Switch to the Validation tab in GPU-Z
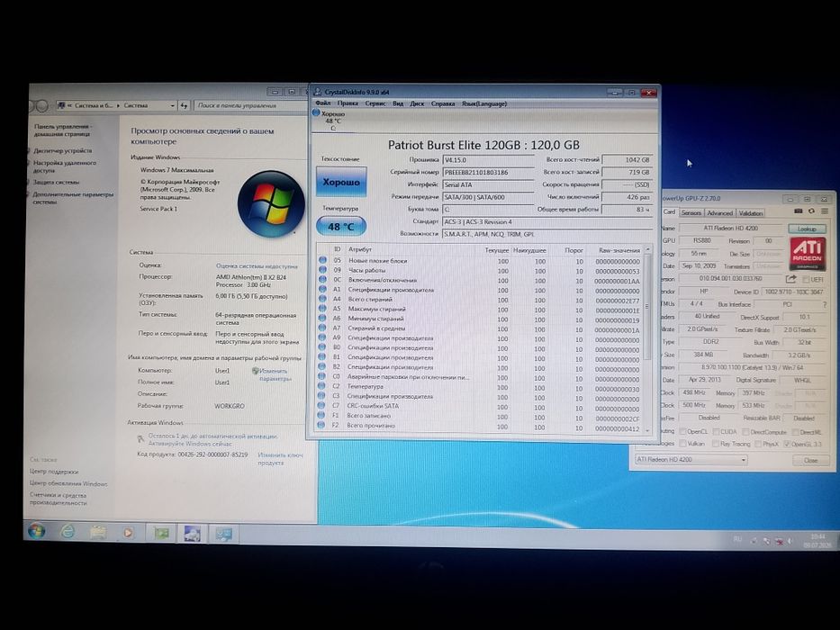Image resolution: width=840 pixels, height=630 pixels. 751,212
